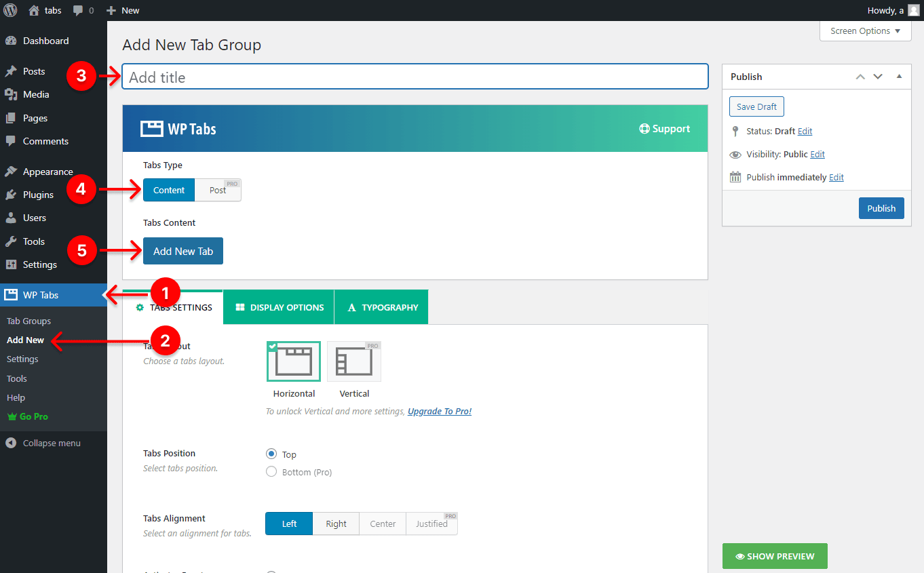Choose the Horizontal tabs layout

(x=294, y=361)
